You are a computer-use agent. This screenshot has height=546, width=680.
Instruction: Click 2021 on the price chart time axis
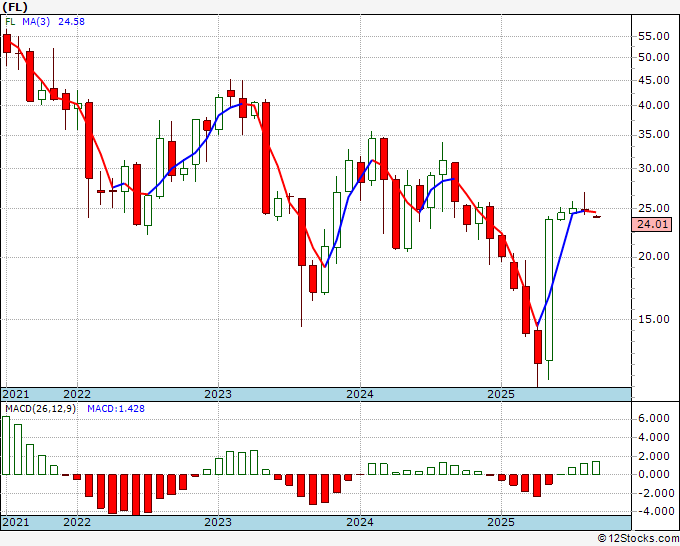[x=16, y=394]
